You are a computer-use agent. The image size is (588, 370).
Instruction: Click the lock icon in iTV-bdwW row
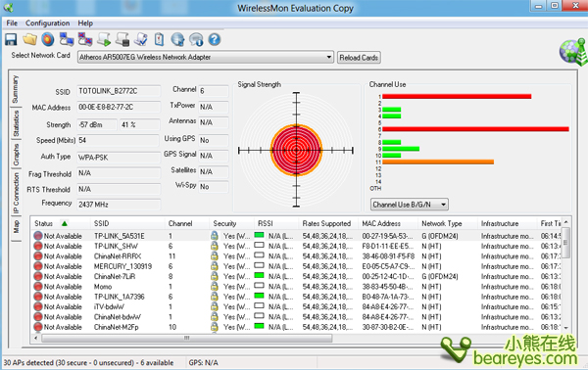coord(214,306)
